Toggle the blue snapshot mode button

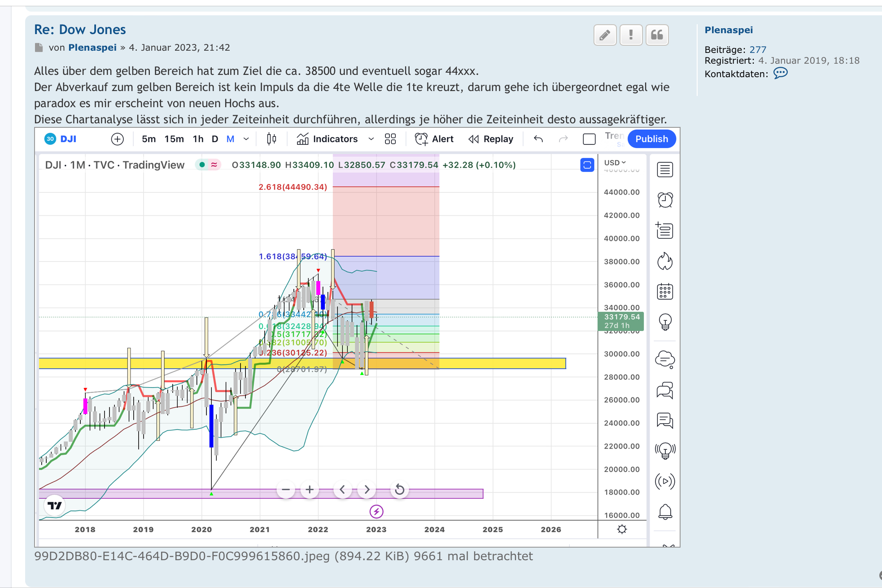pyautogui.click(x=587, y=165)
